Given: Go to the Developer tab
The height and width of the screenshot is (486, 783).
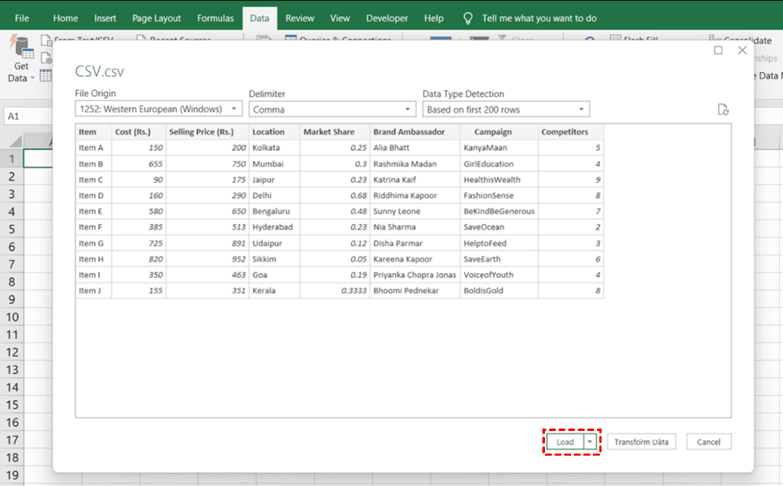Looking at the screenshot, I should (386, 18).
